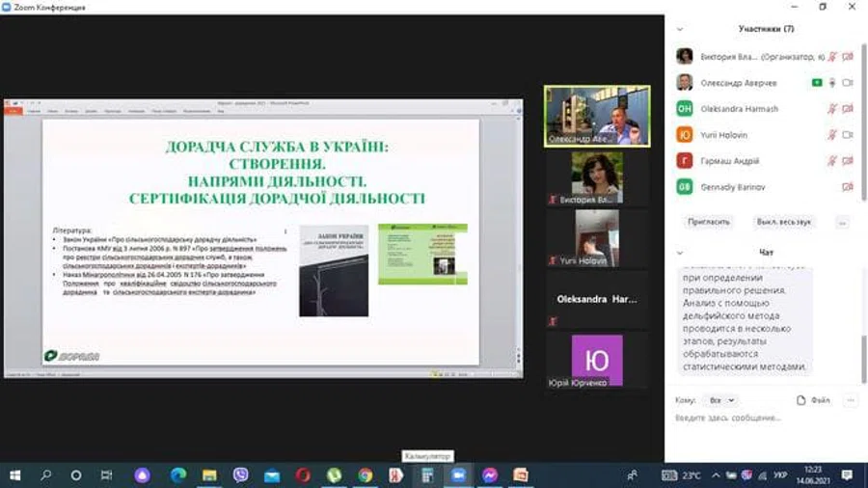The width and height of the screenshot is (868, 488).
Task: Toggle muted microphone for Yurii Holovin
Action: (831, 135)
